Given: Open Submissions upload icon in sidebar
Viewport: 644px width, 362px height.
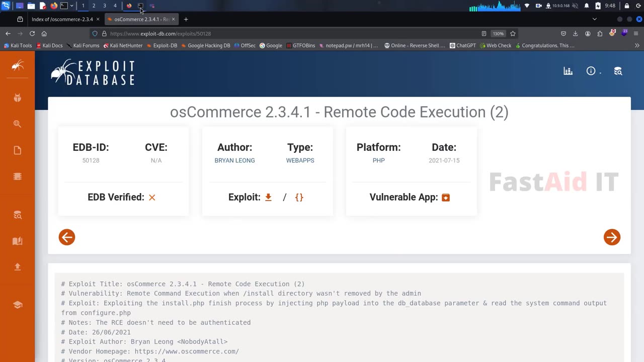Looking at the screenshot, I should pyautogui.click(x=18, y=267).
